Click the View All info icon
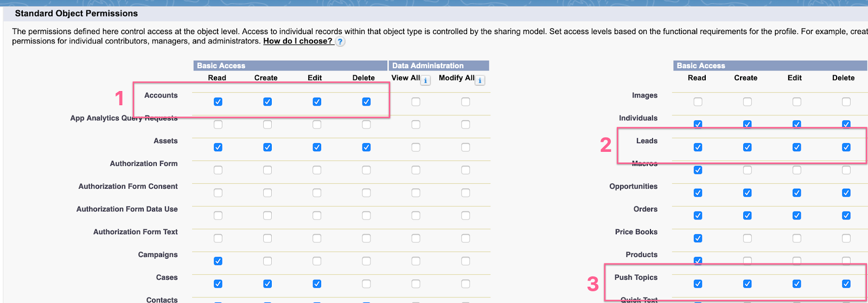868x303 pixels. click(x=426, y=81)
